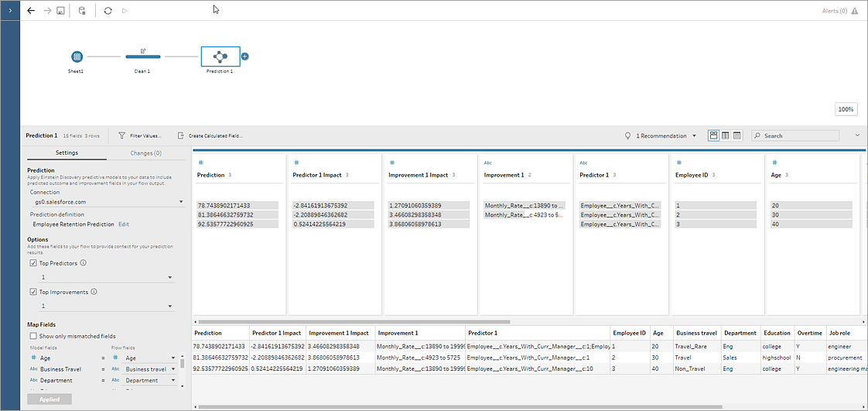Click procurement cell in data grid
This screenshot has height=411, width=868.
(x=846, y=358)
